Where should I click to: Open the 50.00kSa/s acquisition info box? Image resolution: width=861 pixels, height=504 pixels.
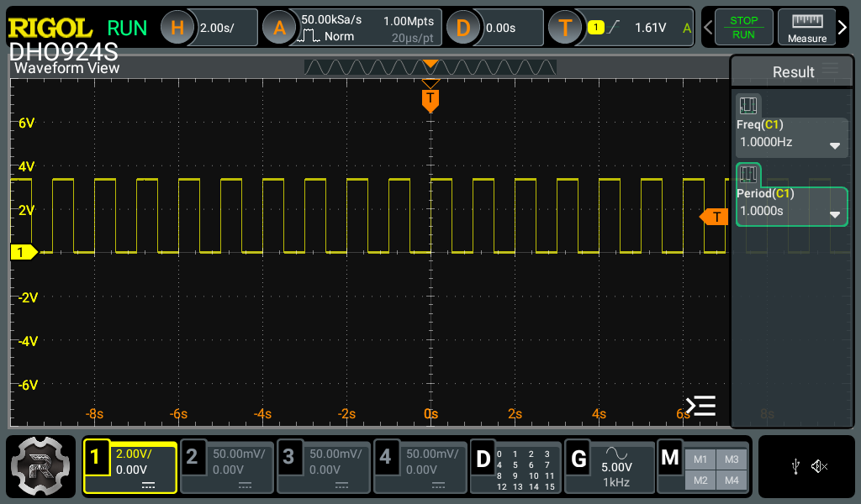(366, 28)
